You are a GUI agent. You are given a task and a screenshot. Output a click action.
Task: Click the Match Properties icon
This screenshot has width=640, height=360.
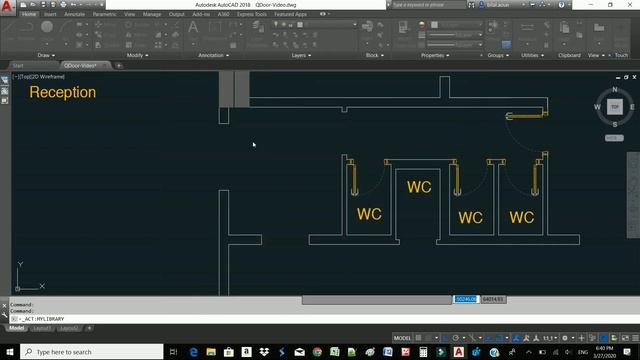(x=403, y=27)
